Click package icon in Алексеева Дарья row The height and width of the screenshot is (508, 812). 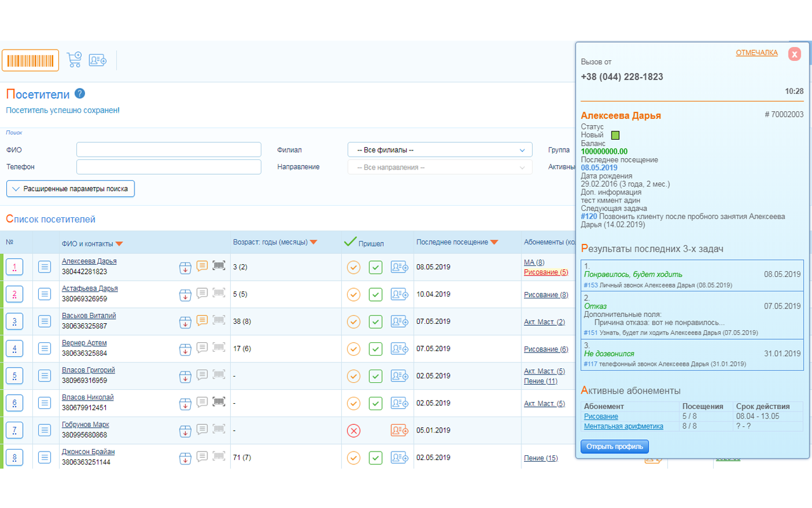point(185,267)
